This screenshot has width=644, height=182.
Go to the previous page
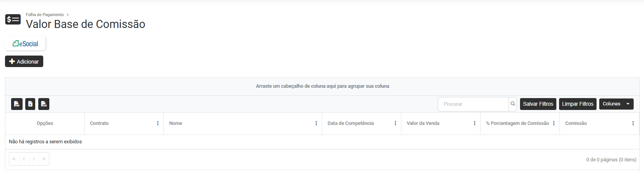tap(24, 159)
